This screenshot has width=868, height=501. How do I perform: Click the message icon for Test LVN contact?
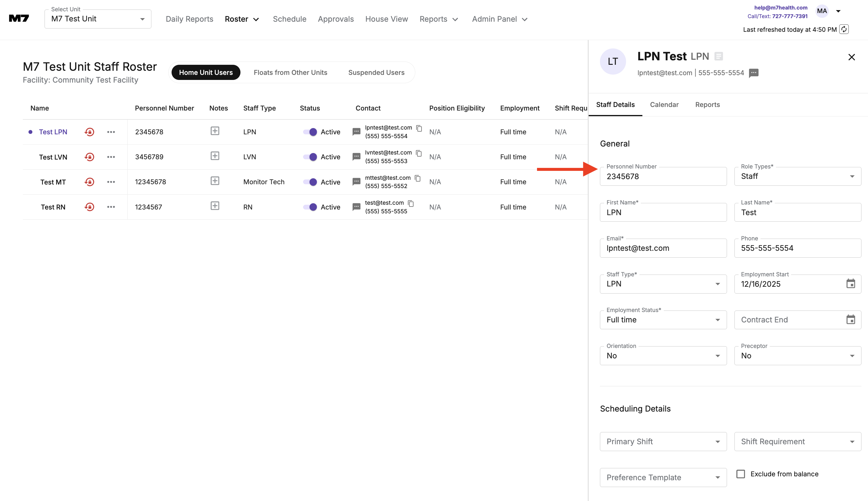[x=357, y=157]
